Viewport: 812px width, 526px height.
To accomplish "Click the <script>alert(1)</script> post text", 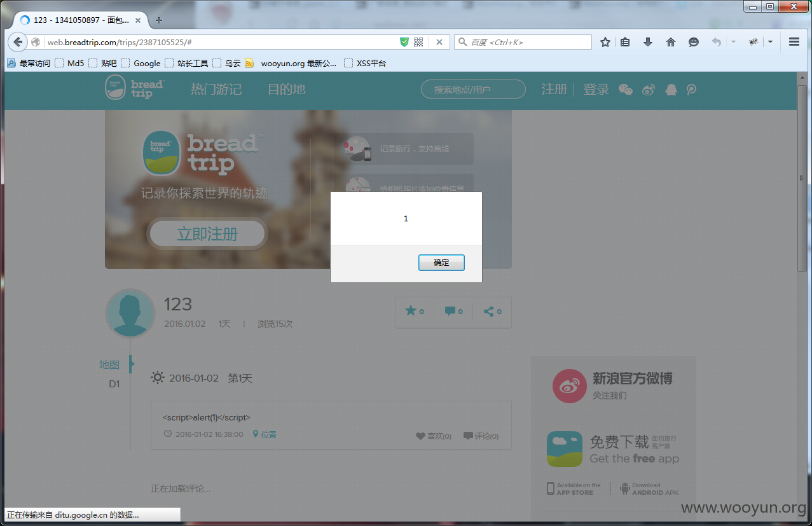I will click(x=207, y=418).
